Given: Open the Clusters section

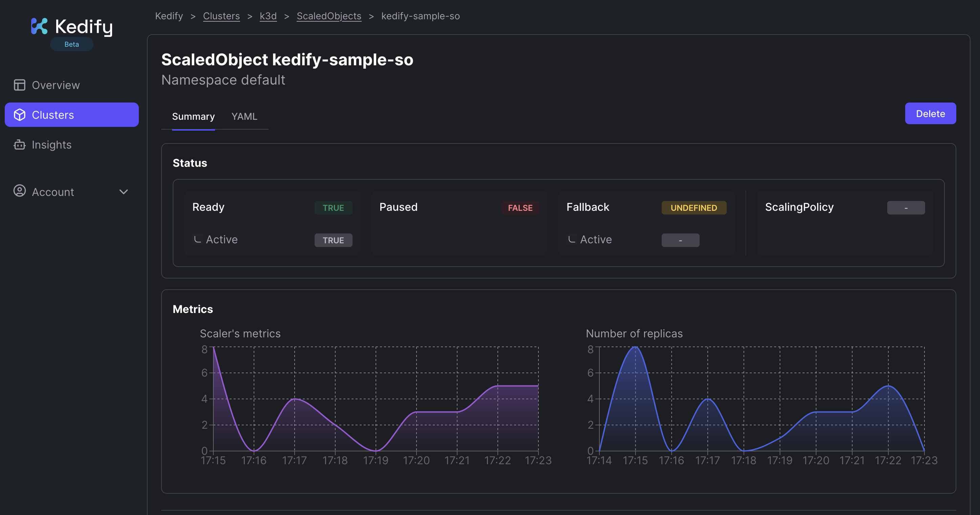Looking at the screenshot, I should (x=71, y=115).
